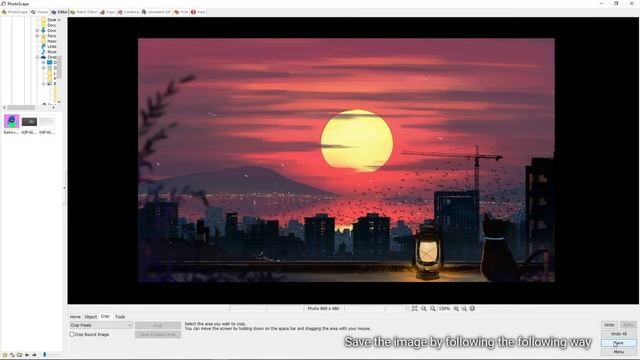Expand the Favorites tree node
Image resolution: width=640 pixels, height=360 pixels.
click(37, 36)
